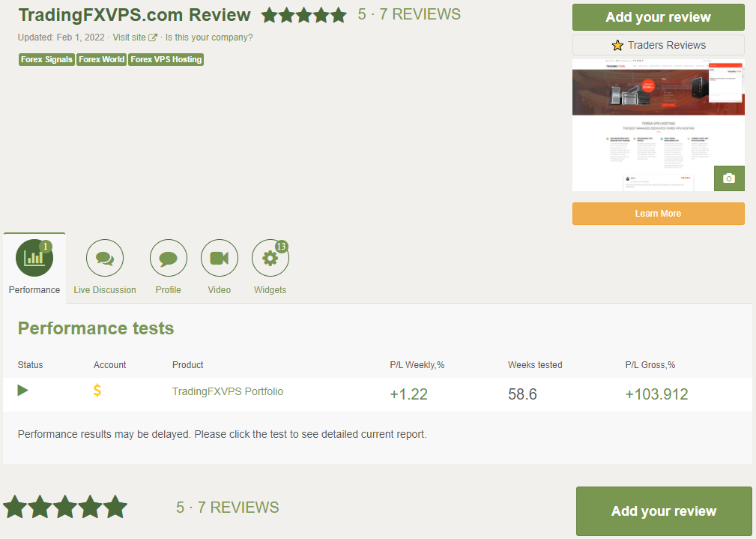Open the Profile chat bubble icon
Viewport: 756px width, 539px height.
(x=168, y=257)
